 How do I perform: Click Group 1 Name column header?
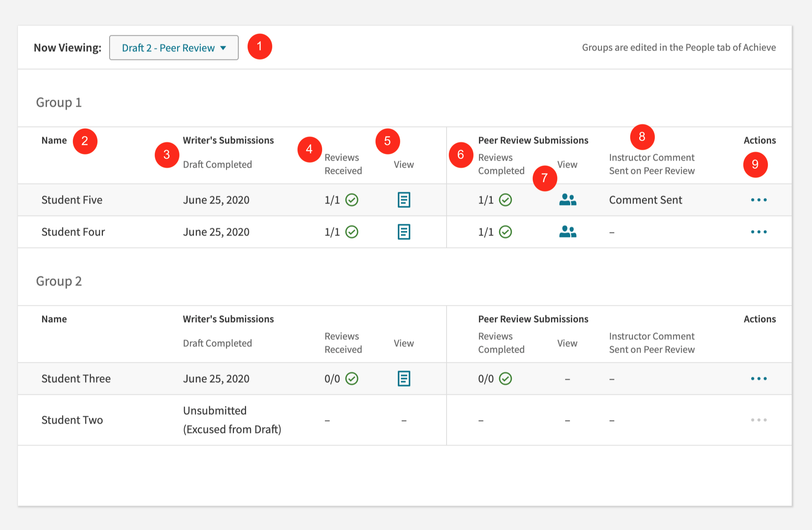point(54,141)
